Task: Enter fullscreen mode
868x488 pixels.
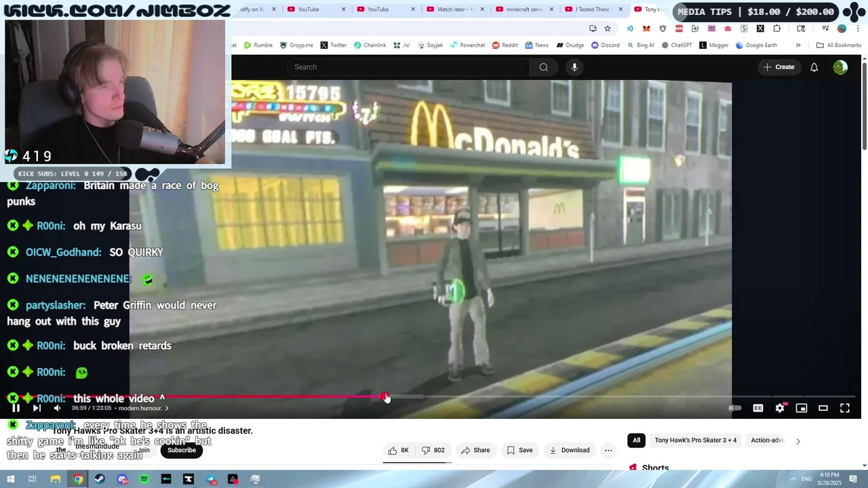Action: [x=845, y=408]
